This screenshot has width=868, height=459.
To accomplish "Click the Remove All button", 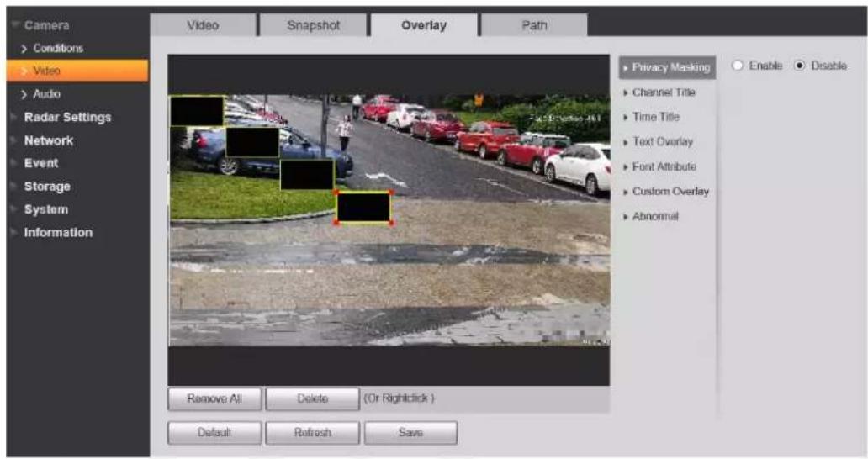I will pos(214,398).
